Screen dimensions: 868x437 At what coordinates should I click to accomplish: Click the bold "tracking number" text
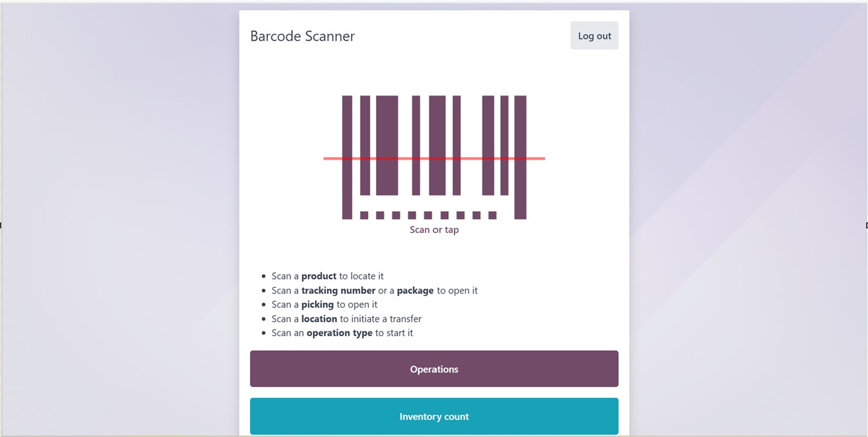[338, 290]
